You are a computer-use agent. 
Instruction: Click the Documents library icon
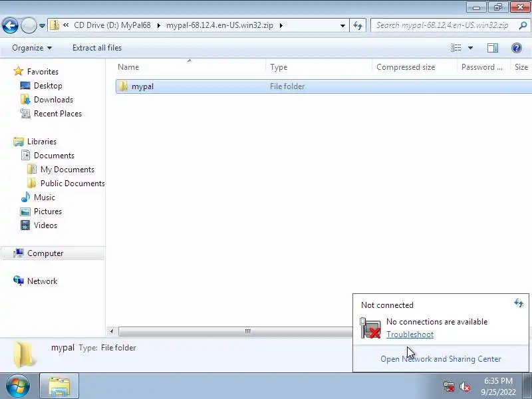[25, 156]
